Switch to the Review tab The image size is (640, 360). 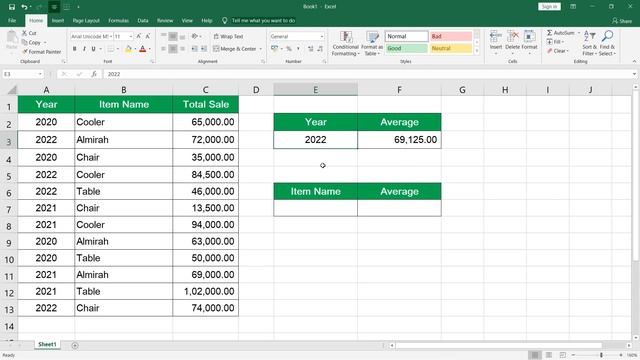point(165,20)
